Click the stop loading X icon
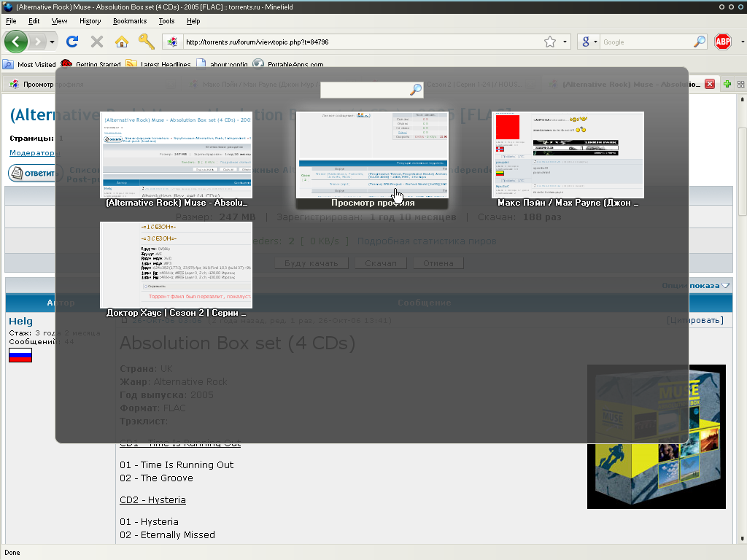 coord(97,42)
